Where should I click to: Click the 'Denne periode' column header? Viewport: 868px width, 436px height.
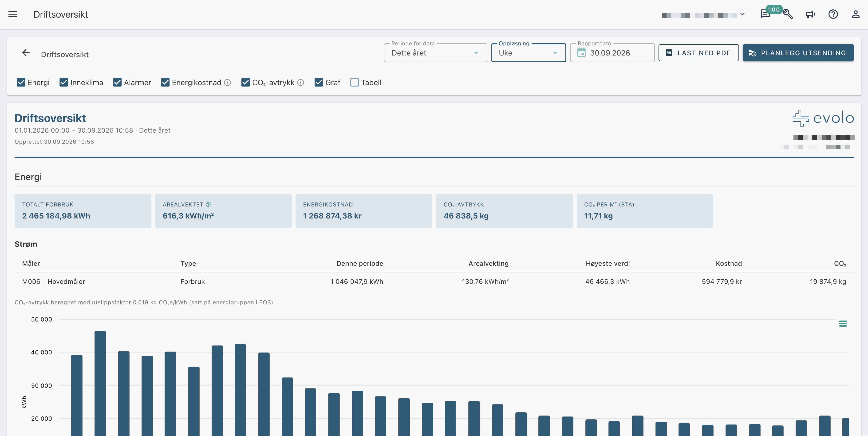(x=359, y=263)
